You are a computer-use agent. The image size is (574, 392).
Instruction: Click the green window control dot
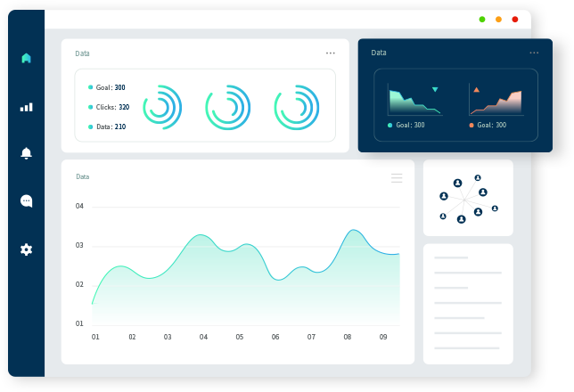pos(482,19)
